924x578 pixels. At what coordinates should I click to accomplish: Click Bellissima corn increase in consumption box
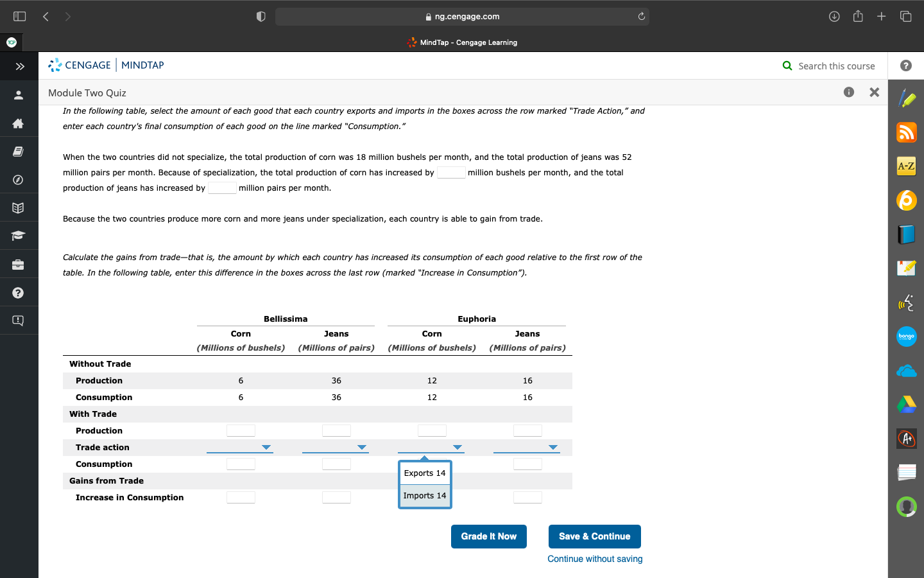pyautogui.click(x=241, y=497)
